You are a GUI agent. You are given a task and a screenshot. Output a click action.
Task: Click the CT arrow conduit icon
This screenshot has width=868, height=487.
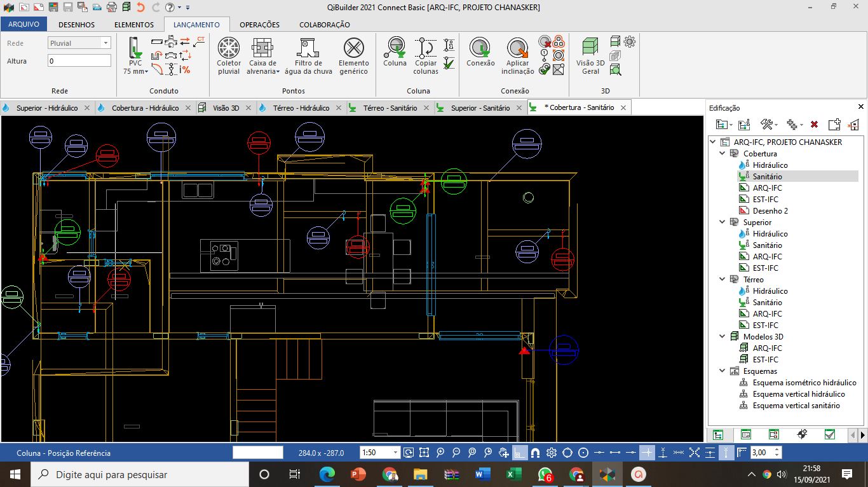tap(200, 41)
